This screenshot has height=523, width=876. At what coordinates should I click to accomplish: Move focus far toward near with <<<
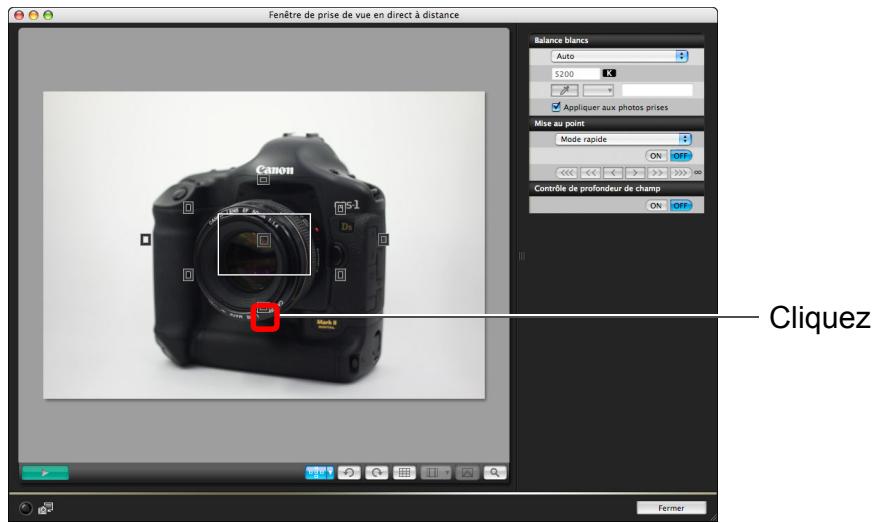567,173
